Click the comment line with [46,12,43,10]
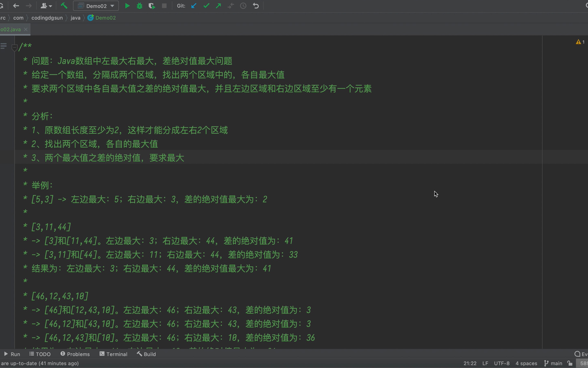The image size is (588, 368). point(55,296)
